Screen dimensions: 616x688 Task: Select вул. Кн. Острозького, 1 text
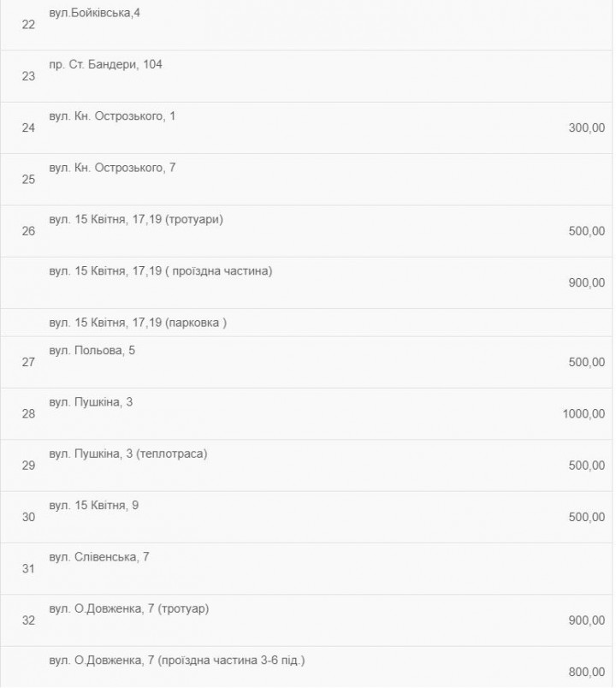(x=112, y=116)
